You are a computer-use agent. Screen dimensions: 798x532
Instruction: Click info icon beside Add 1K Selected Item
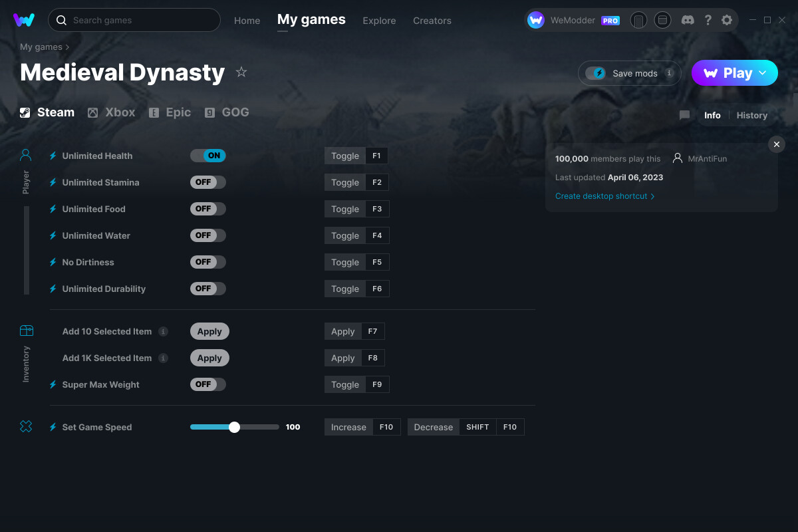coord(163,358)
